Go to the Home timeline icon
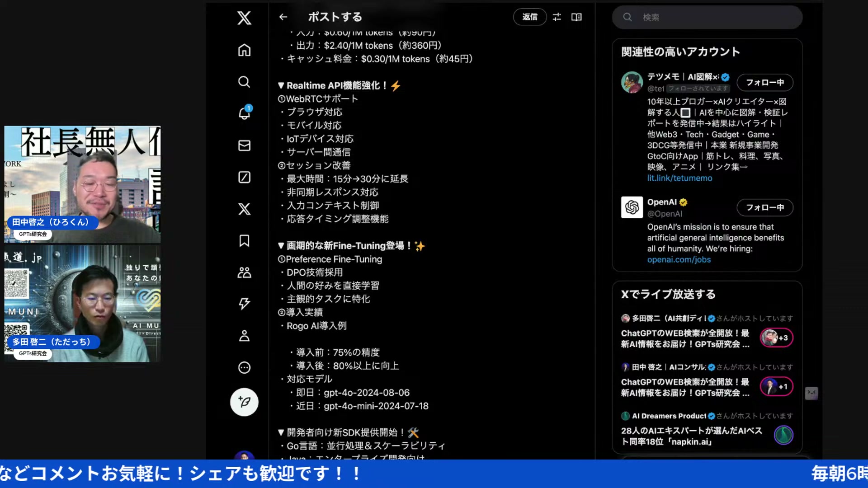 point(244,50)
